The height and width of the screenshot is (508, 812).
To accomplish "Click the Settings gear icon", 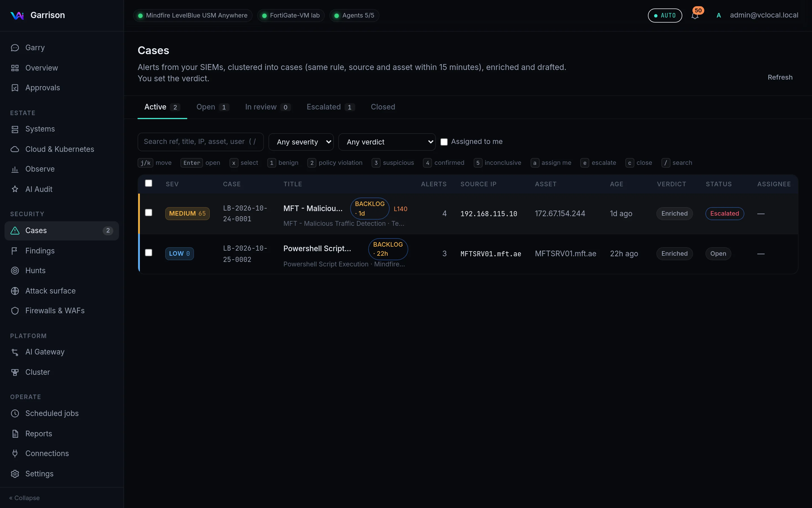I will 15,473.
